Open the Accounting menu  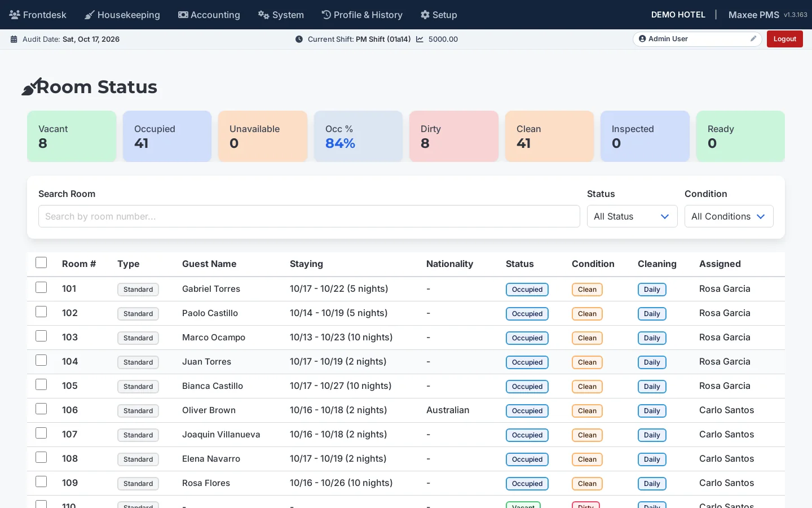tap(209, 15)
